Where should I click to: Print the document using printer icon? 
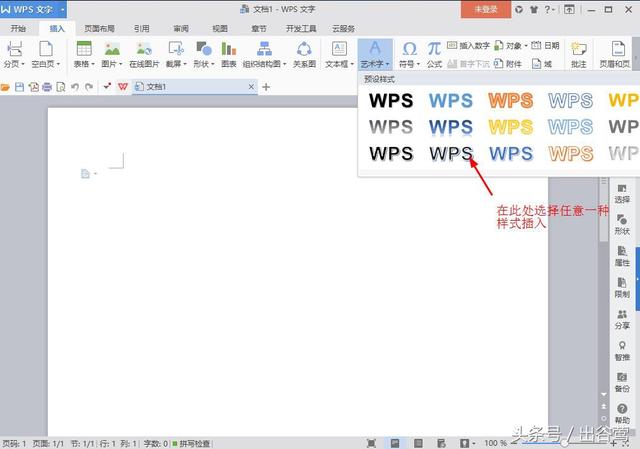[x=47, y=87]
